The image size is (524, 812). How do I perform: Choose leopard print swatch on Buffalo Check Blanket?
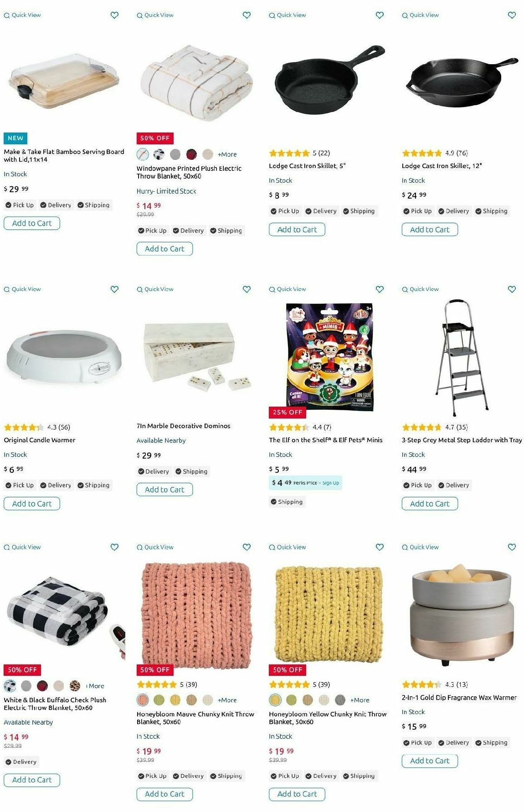pos(75,685)
